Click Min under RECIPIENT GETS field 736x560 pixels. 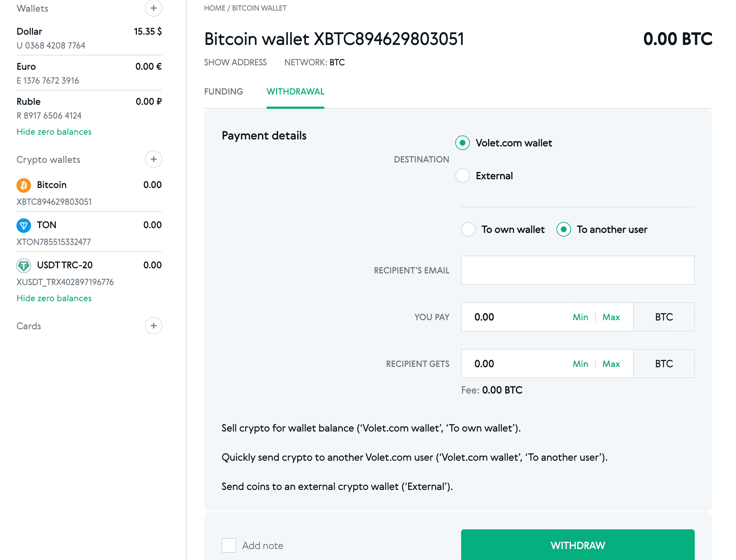[x=580, y=364]
